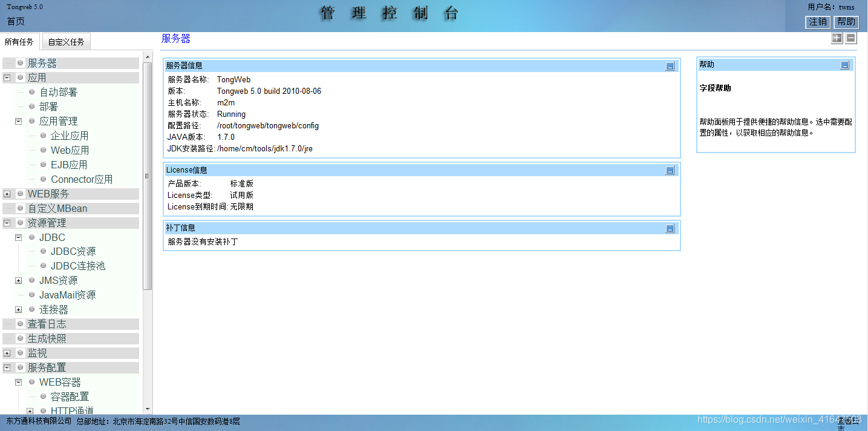Click tree scrollbar up arrow
Image resolution: width=868 pixels, height=431 pixels.
coord(148,56)
